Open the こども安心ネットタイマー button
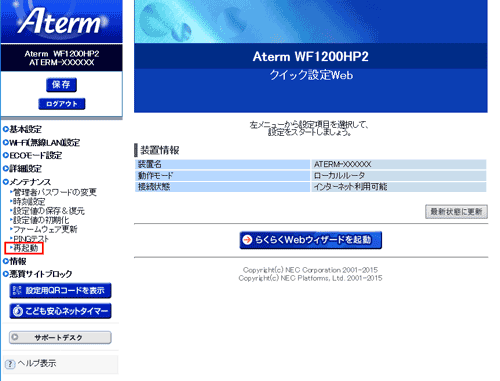This screenshot has height=381, width=500. pos(60,311)
